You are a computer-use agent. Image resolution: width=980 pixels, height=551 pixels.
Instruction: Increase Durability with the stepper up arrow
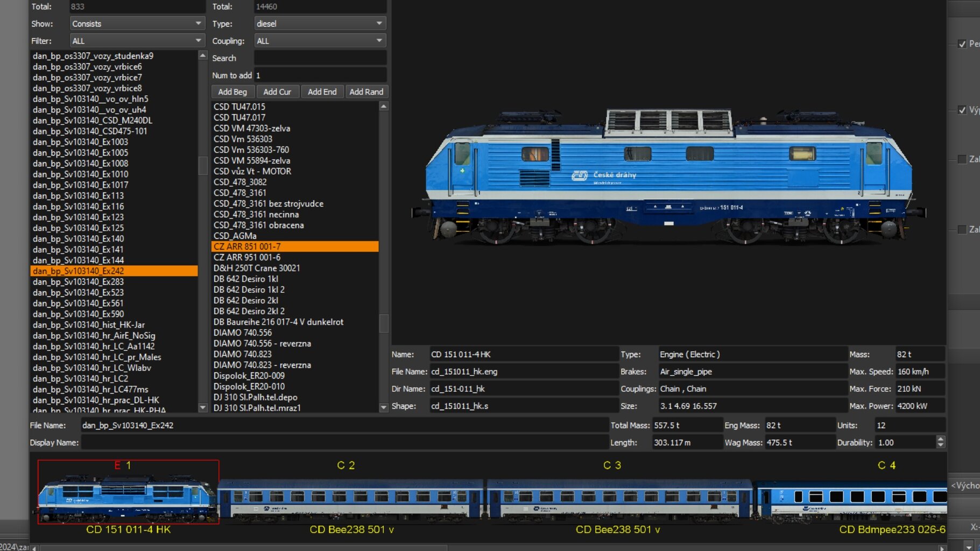tap(940, 439)
